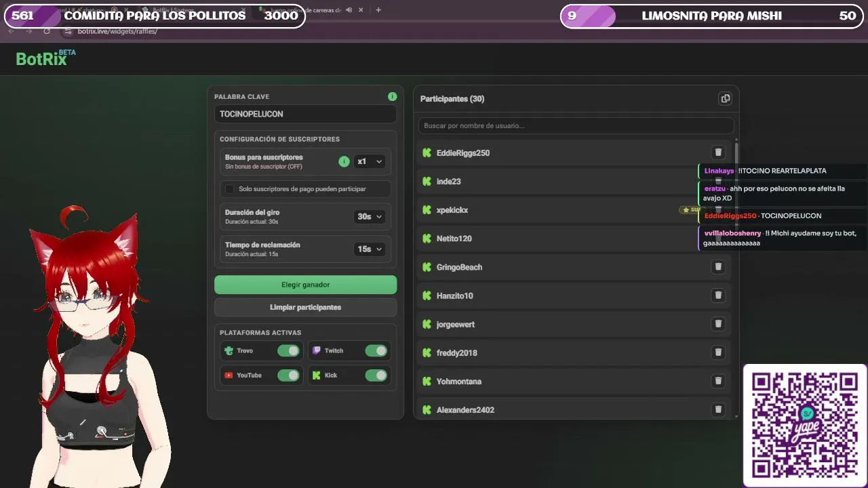
Task: Reload the page with the browser refresh icon
Action: pos(47,31)
